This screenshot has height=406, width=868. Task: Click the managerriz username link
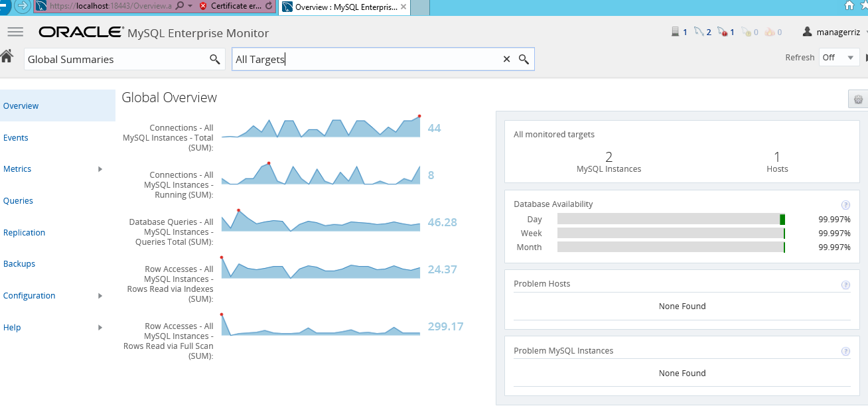click(x=838, y=32)
